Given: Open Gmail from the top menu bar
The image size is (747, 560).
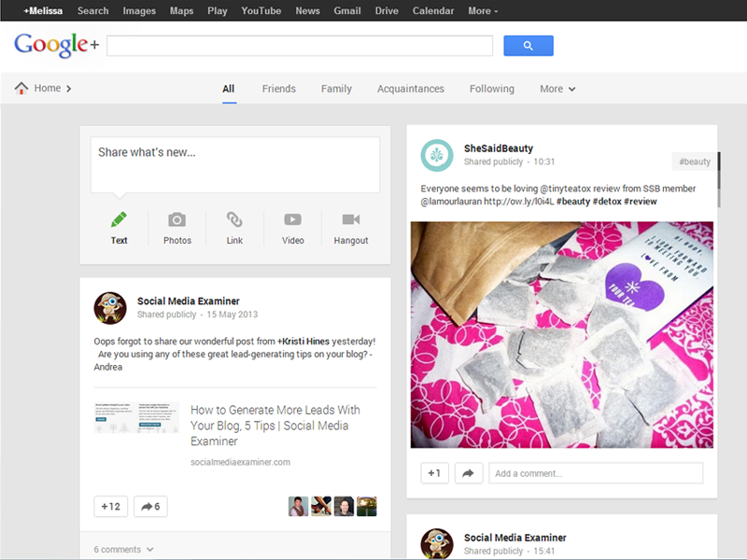Looking at the screenshot, I should 346,10.
